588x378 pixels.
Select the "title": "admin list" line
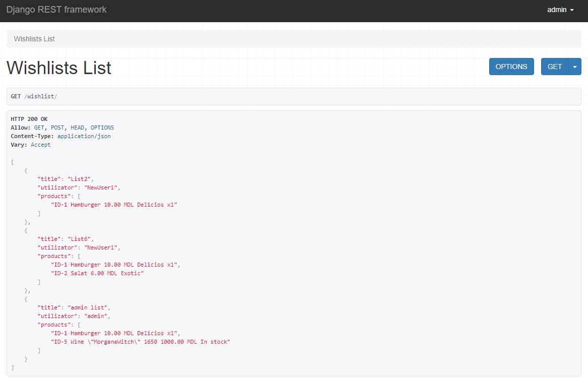pos(74,307)
